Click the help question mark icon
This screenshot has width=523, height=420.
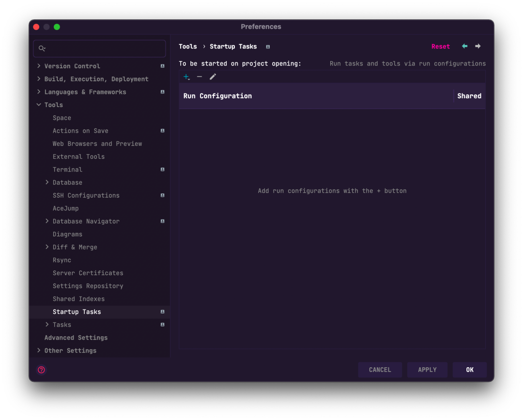41,370
